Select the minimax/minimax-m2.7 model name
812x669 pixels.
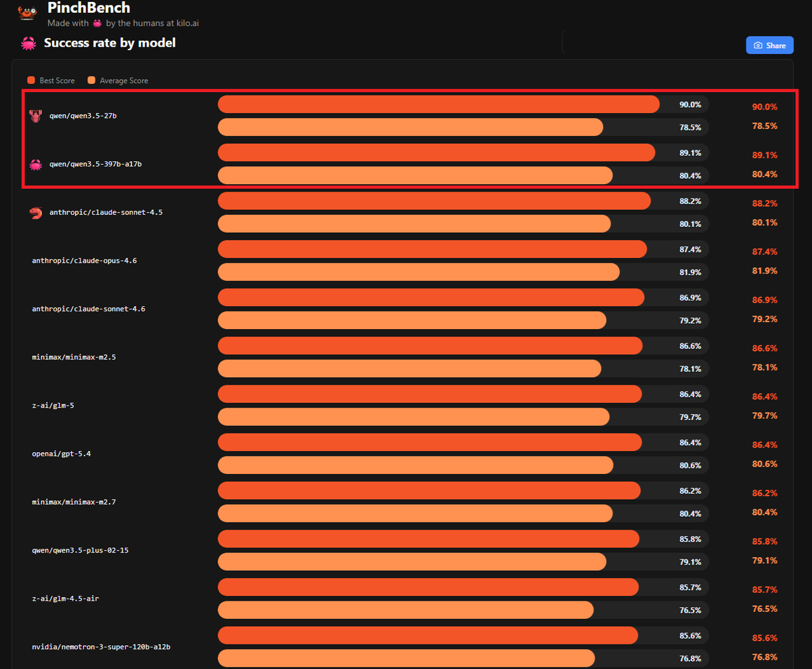pos(74,502)
